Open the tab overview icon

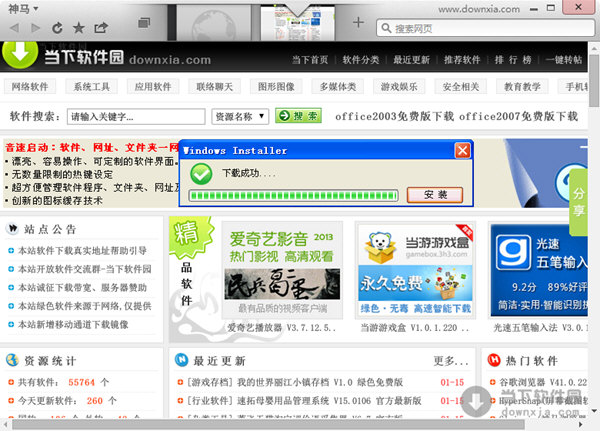coord(143,23)
